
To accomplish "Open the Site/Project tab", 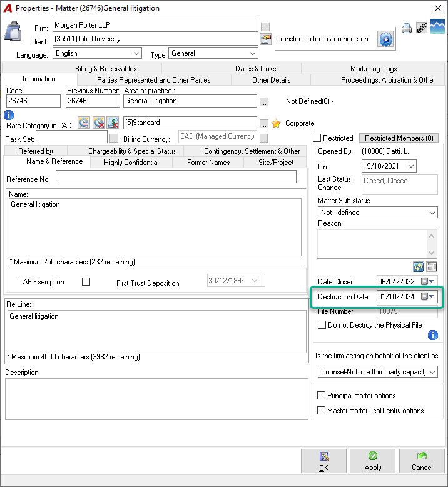I will pyautogui.click(x=276, y=163).
